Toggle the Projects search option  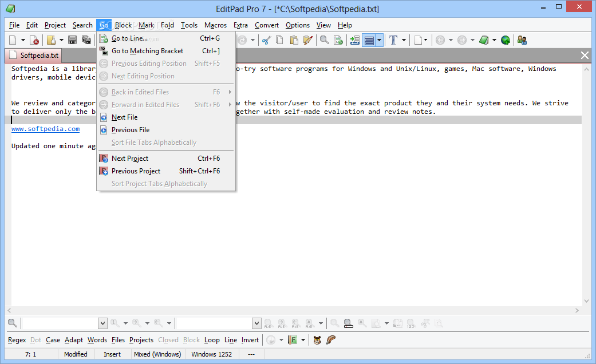coord(141,340)
